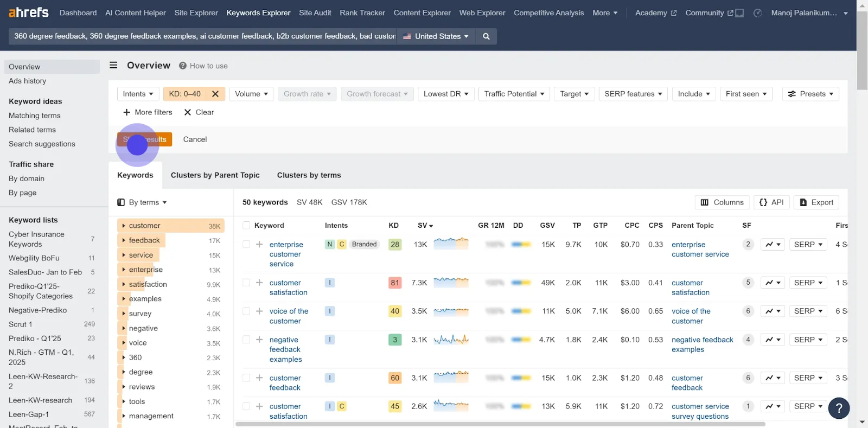868x428 pixels.
Task: Add voice of the customer keyword plus
Action: [x=259, y=311]
